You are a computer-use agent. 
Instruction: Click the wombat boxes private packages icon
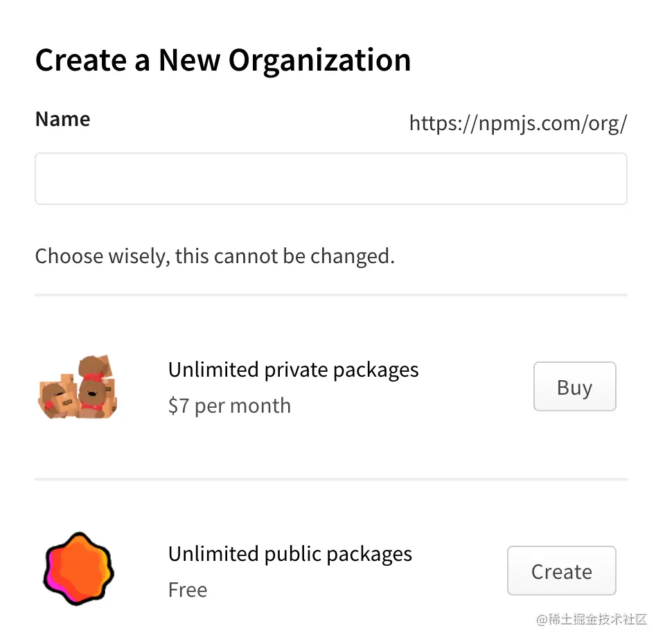click(x=78, y=388)
